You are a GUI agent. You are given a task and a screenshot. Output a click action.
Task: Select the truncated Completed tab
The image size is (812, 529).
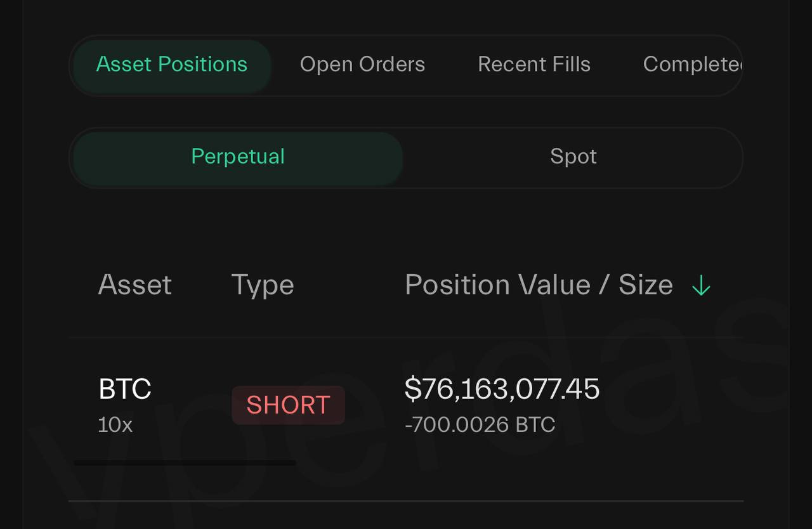(x=691, y=65)
